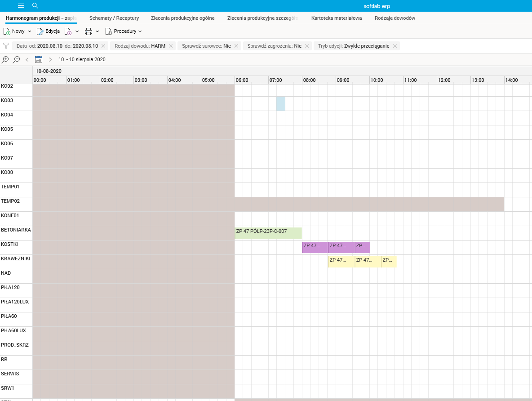Open Zlecenia produkcyjne szczegółowe tab
The height and width of the screenshot is (401, 532).
click(262, 18)
